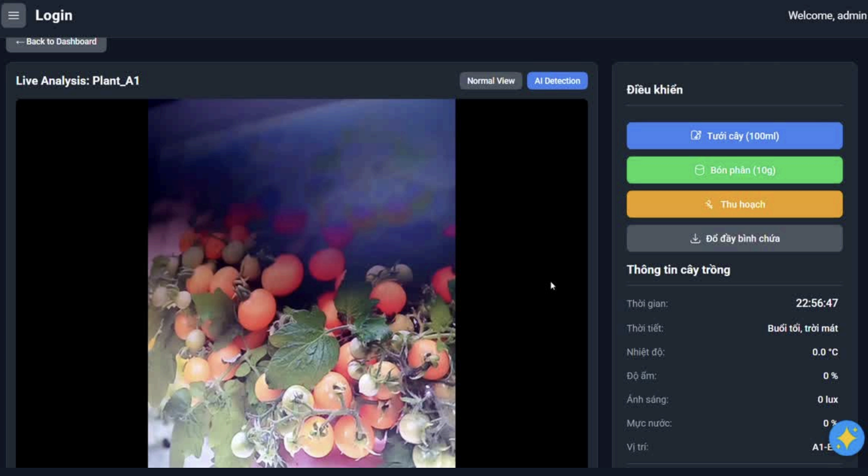This screenshot has height=476, width=868.
Task: Open the Welcome, admin user menu
Action: coord(826,16)
